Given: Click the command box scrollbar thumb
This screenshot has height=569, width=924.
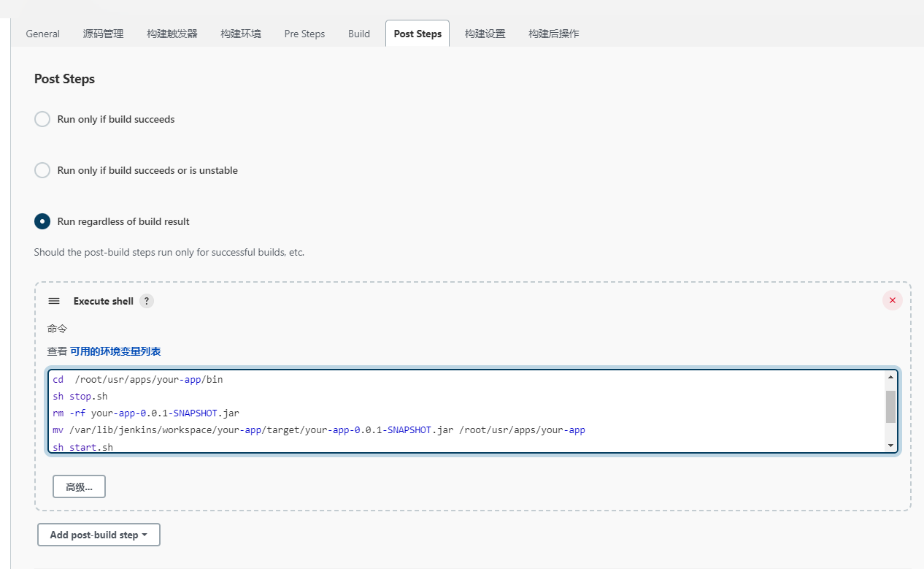Looking at the screenshot, I should 890,407.
